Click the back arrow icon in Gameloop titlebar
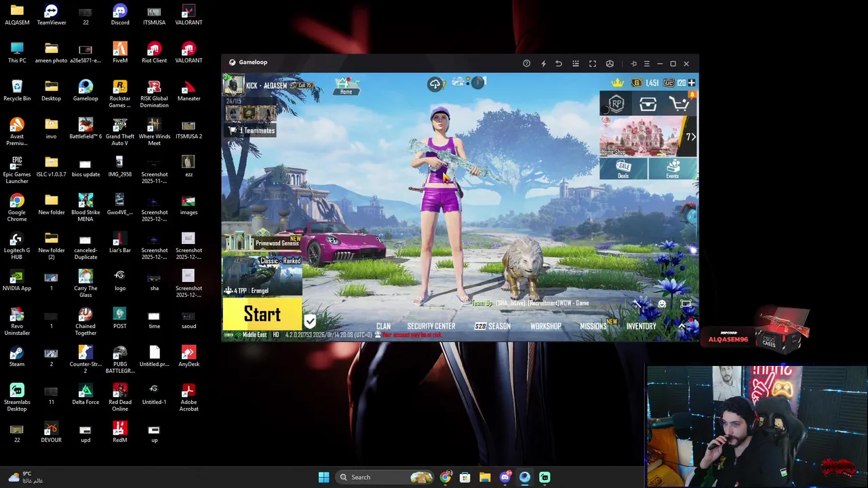This screenshot has height=488, width=868. [x=559, y=64]
